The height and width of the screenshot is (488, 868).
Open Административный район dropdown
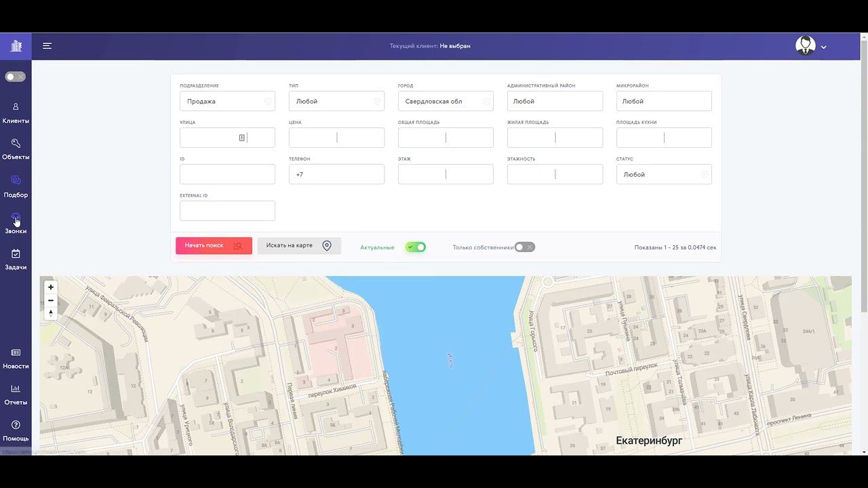[x=555, y=101]
